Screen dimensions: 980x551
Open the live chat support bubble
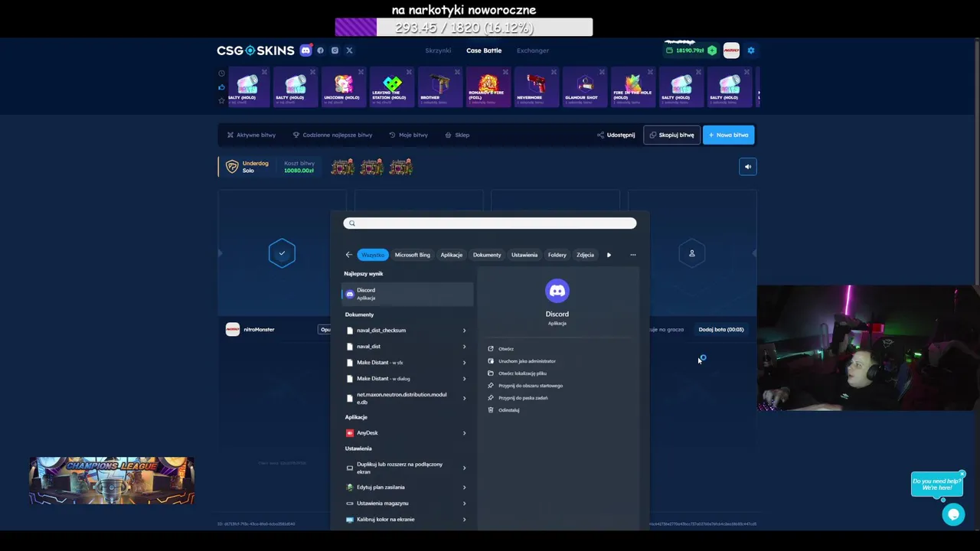point(953,514)
